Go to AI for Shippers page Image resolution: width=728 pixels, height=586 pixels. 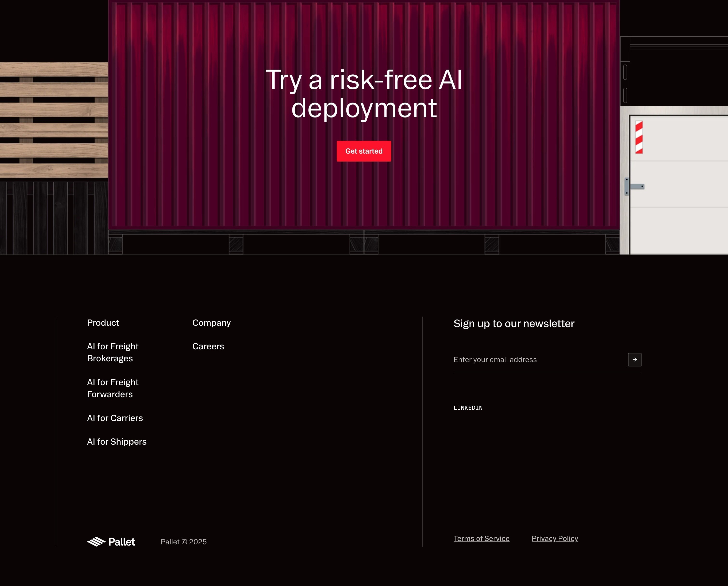[x=117, y=442]
